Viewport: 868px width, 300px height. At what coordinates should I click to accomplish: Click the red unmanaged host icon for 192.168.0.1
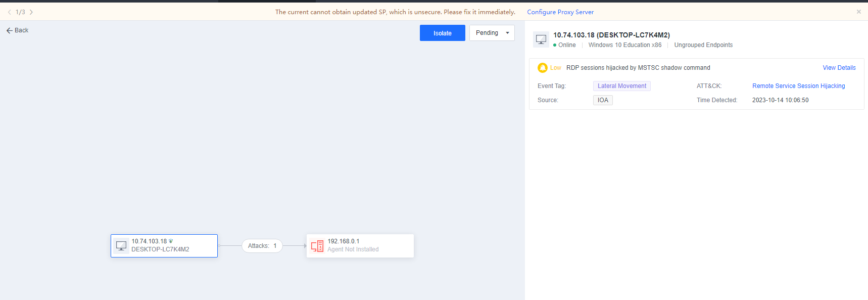[x=317, y=246]
